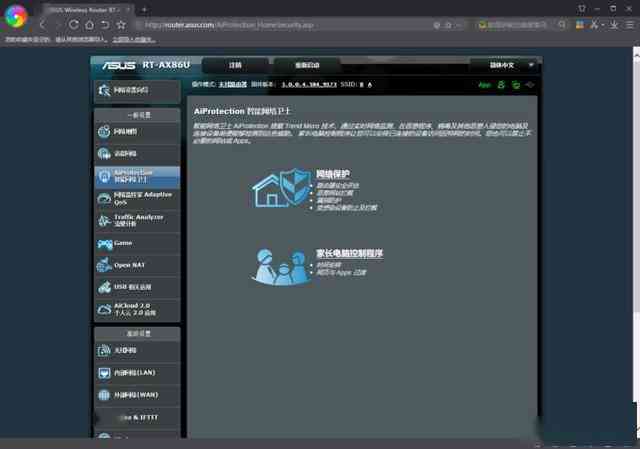Open the browser downloads icon
The width and height of the screenshot is (640, 449).
[x=614, y=25]
